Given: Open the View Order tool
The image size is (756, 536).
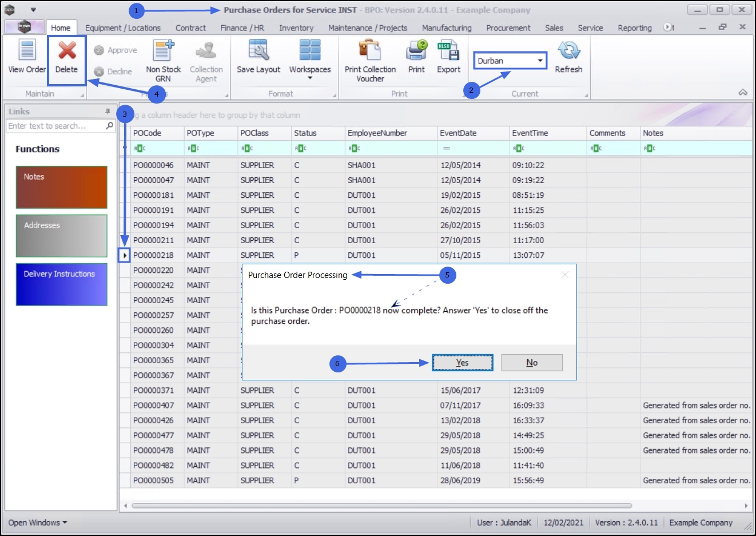Looking at the screenshot, I should (27, 57).
